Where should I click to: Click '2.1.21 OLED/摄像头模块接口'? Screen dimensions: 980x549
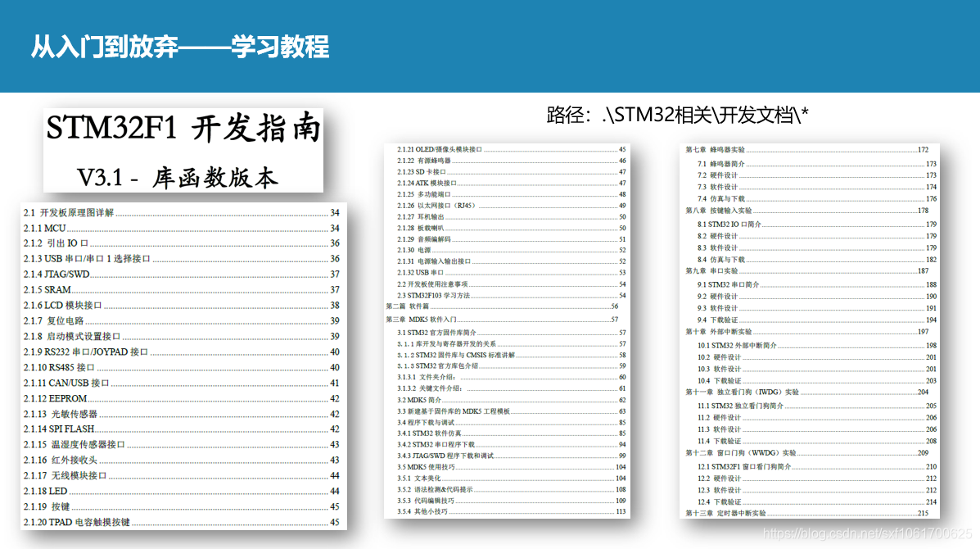(511, 149)
